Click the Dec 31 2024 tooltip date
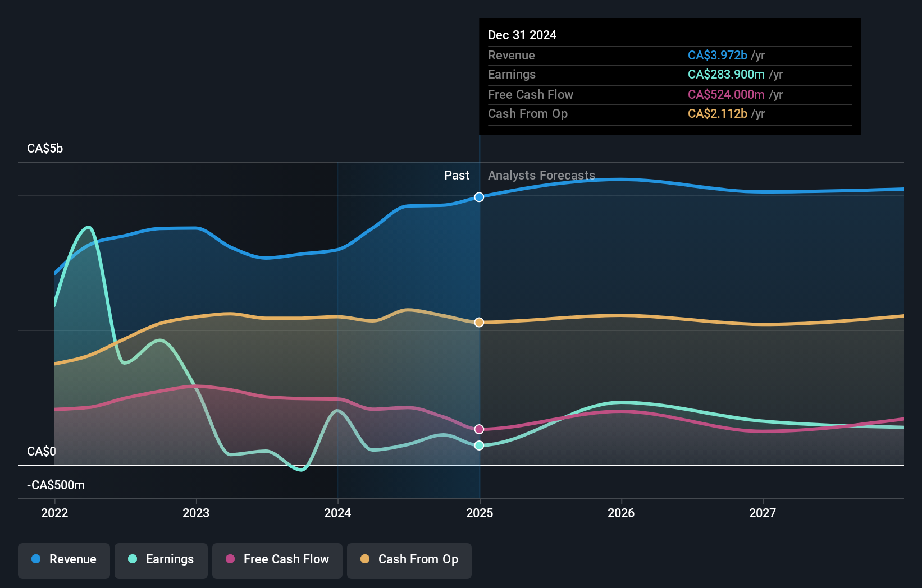The width and height of the screenshot is (922, 588). [x=522, y=35]
